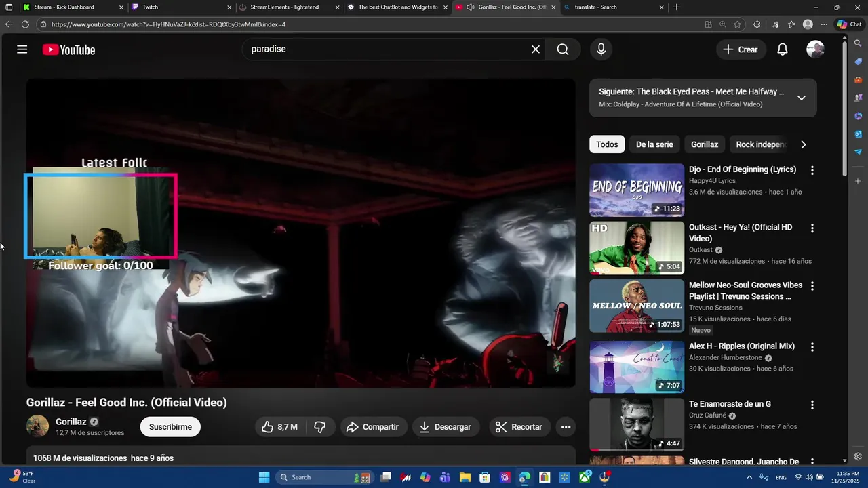Clear the search box with X
868x488 pixels.
(x=536, y=49)
